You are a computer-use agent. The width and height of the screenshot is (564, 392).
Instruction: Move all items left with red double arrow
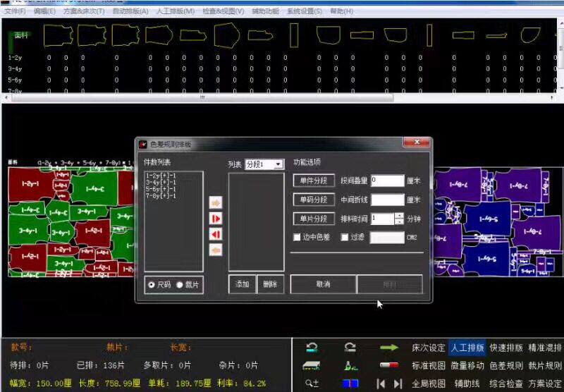coord(216,235)
